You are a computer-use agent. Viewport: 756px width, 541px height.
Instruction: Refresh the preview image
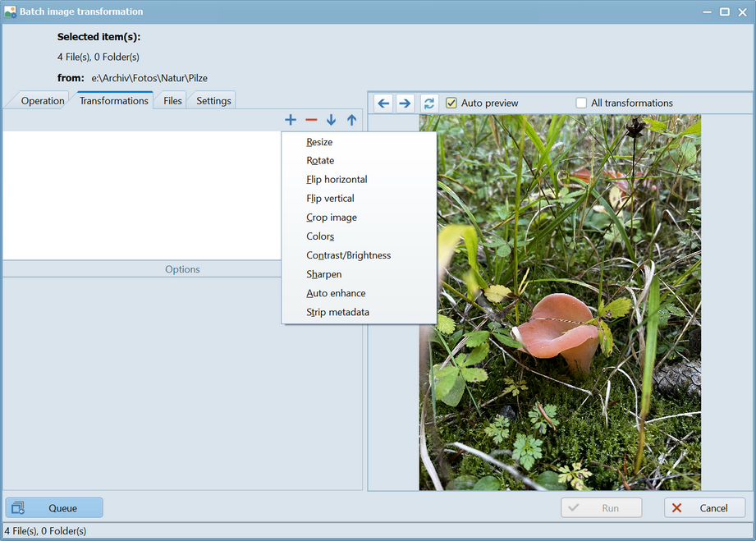click(429, 103)
